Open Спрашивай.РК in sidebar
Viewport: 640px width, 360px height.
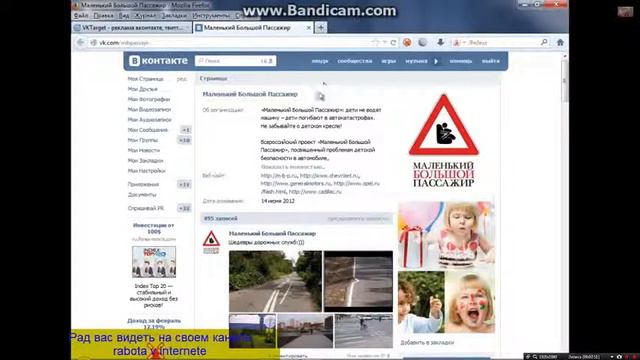point(146,208)
